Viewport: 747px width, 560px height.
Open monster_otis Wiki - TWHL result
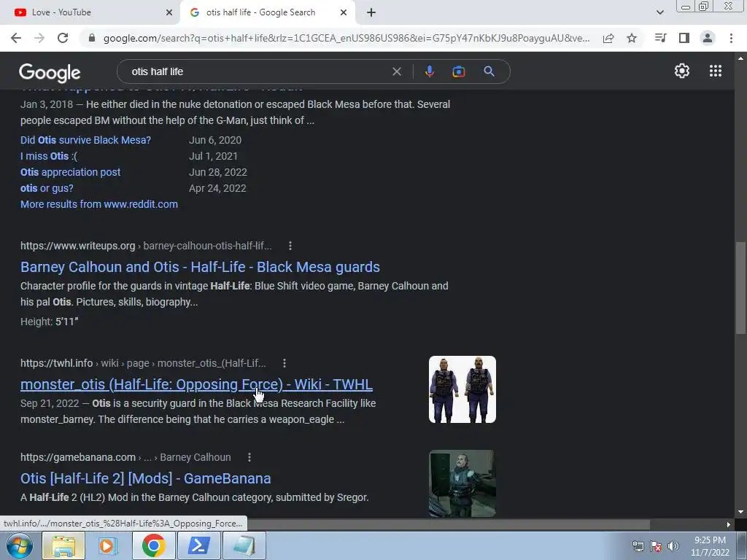196,384
